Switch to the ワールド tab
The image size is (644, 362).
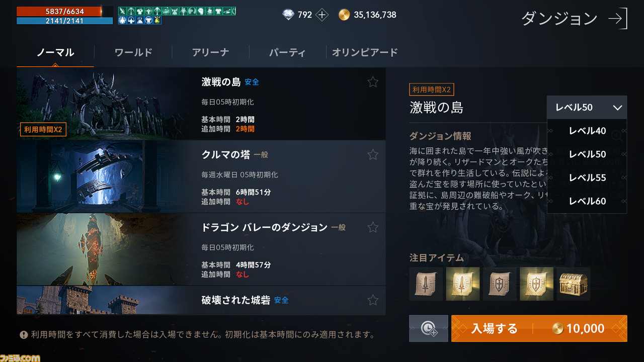[133, 52]
